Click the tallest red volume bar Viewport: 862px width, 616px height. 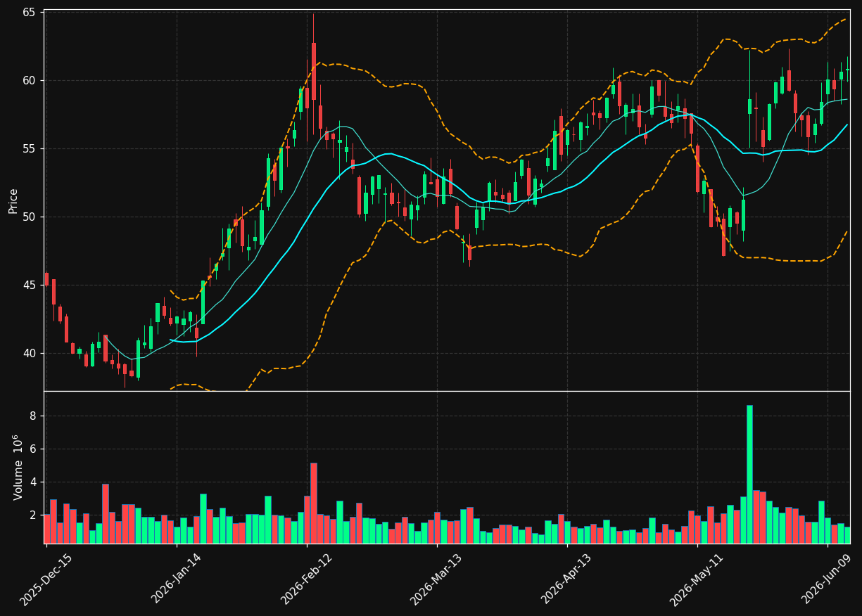tap(314, 503)
